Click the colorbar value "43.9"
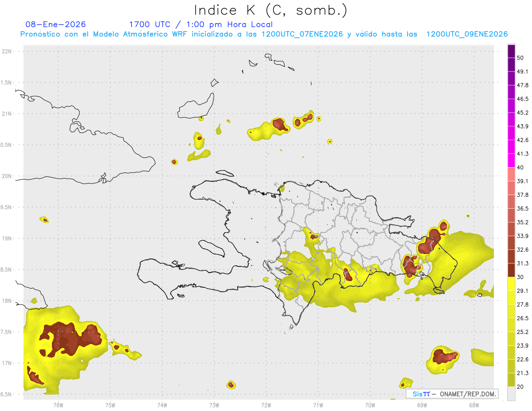The height and width of the screenshot is (411, 532). coord(523,126)
